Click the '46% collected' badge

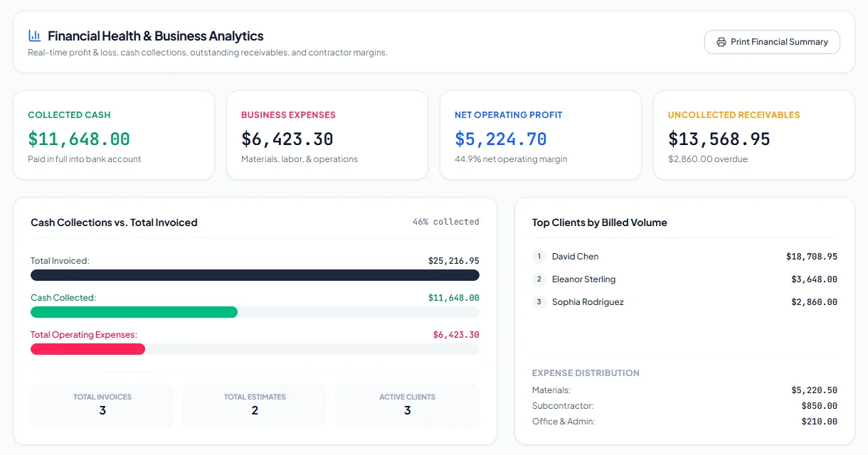point(446,222)
